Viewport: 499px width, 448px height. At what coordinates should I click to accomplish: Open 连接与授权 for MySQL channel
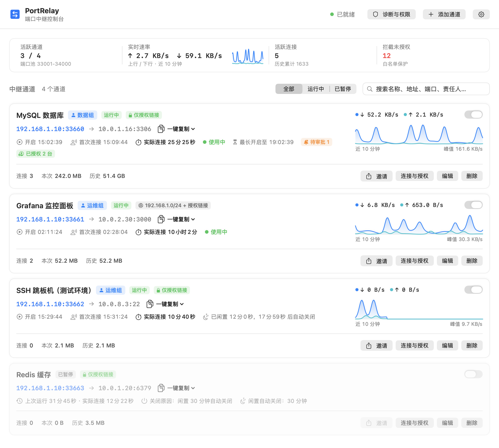pos(414,176)
